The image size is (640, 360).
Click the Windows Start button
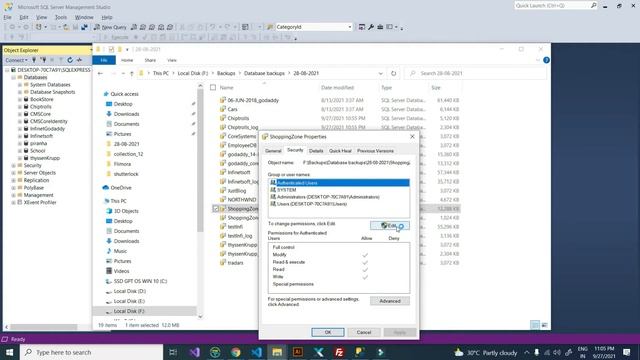10,352
